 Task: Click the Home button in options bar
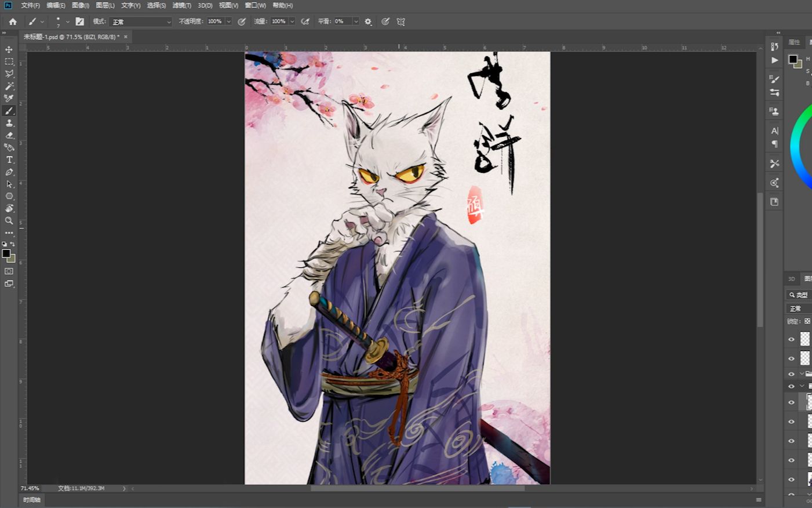13,21
